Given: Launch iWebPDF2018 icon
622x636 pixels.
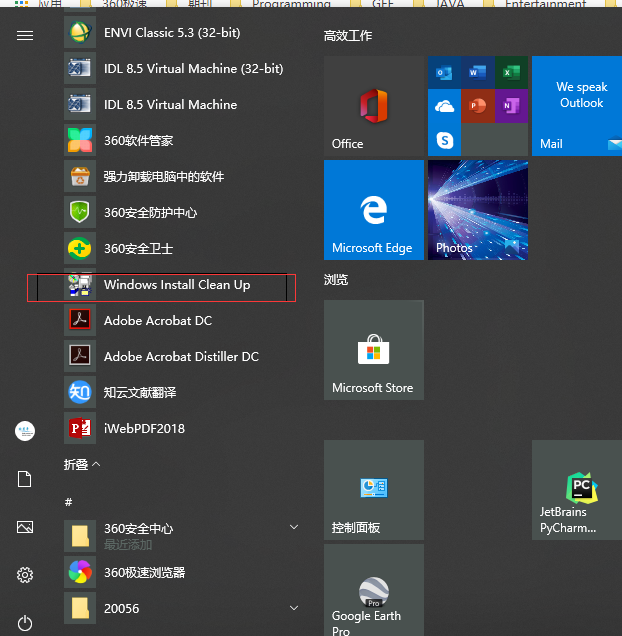Looking at the screenshot, I should click(x=80, y=428).
